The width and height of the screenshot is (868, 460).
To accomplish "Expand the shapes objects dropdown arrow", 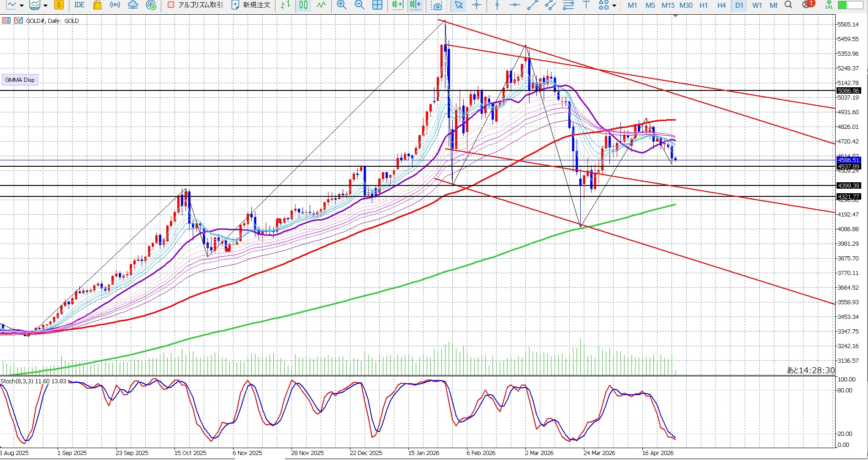I will tap(614, 5).
